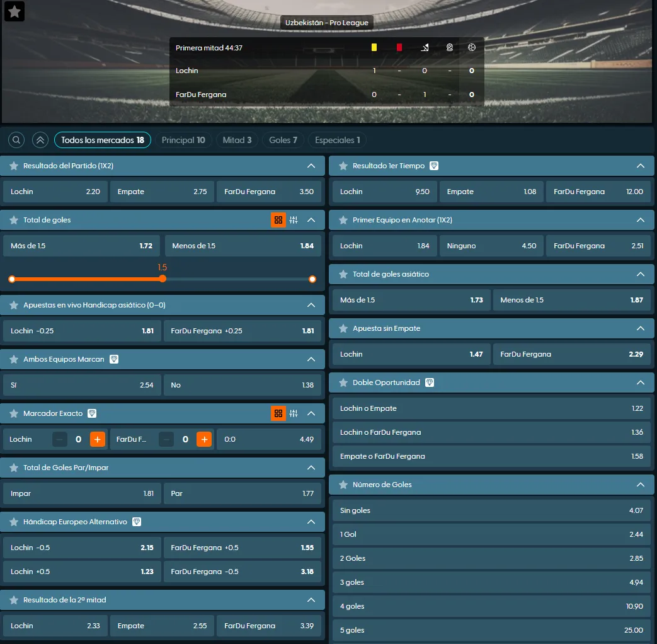The width and height of the screenshot is (657, 644).
Task: Star the Ambos Equipos Marcan market
Action: coord(14,359)
